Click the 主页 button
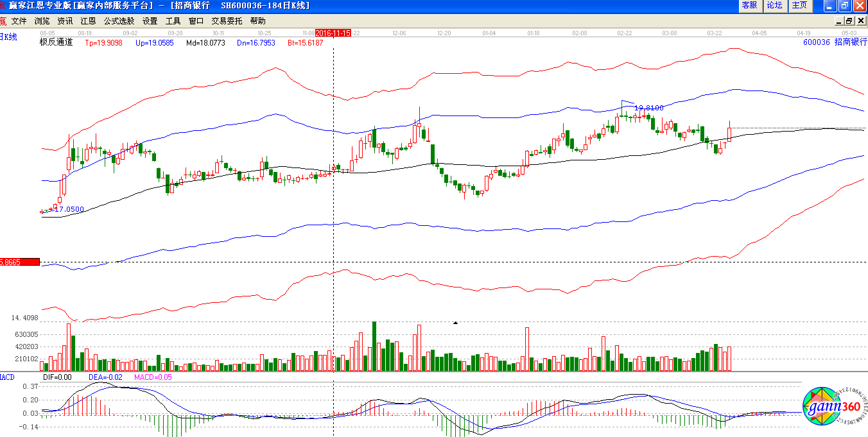Screen dimensions: 868x437 [800, 6]
